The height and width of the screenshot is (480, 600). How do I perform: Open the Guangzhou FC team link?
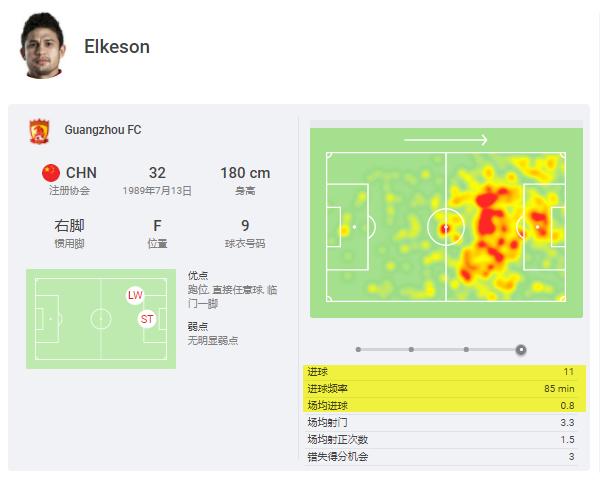tap(103, 130)
